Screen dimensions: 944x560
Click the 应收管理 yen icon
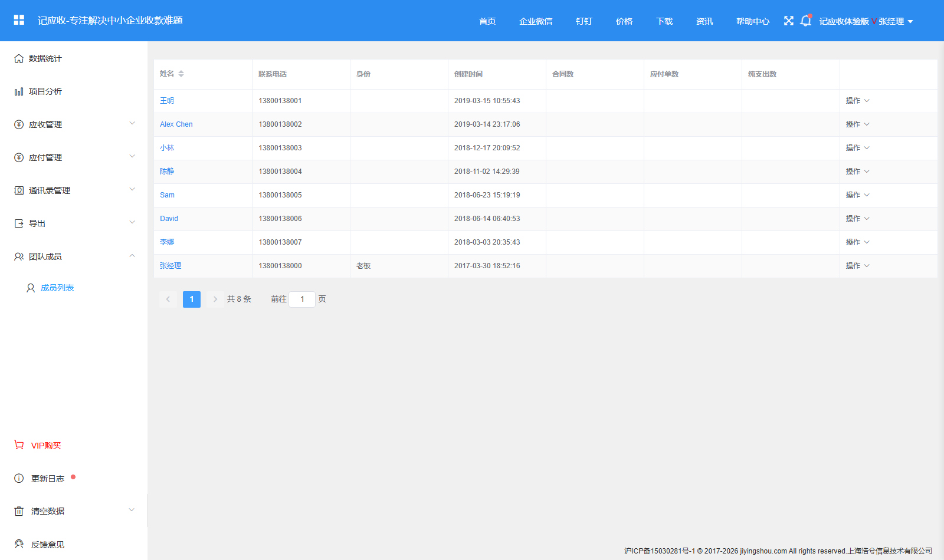19,124
